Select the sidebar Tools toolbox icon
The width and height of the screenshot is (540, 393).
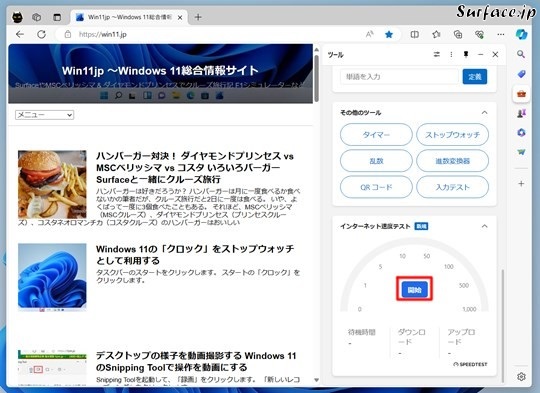click(521, 93)
